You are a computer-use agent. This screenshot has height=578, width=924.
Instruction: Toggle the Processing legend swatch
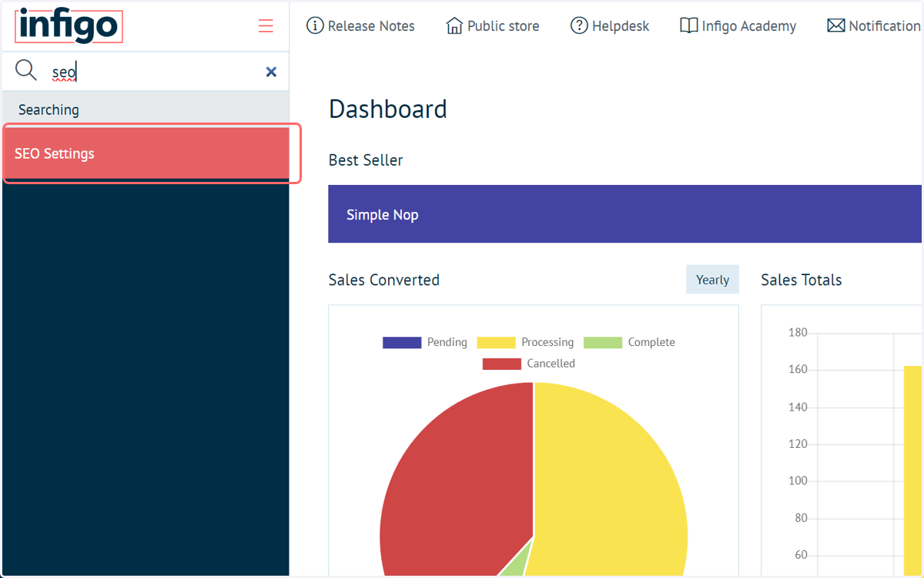coord(496,342)
